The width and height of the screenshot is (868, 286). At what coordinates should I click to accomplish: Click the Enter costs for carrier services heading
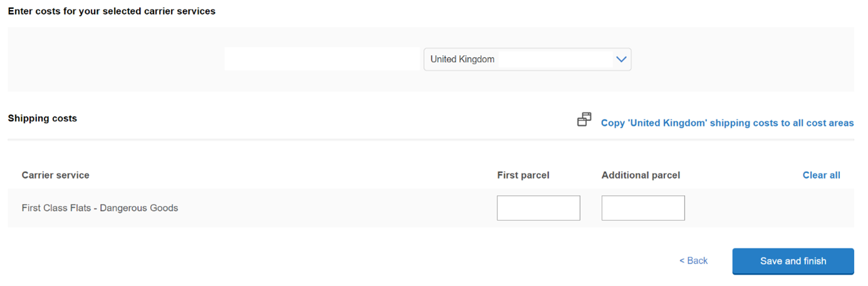click(111, 11)
